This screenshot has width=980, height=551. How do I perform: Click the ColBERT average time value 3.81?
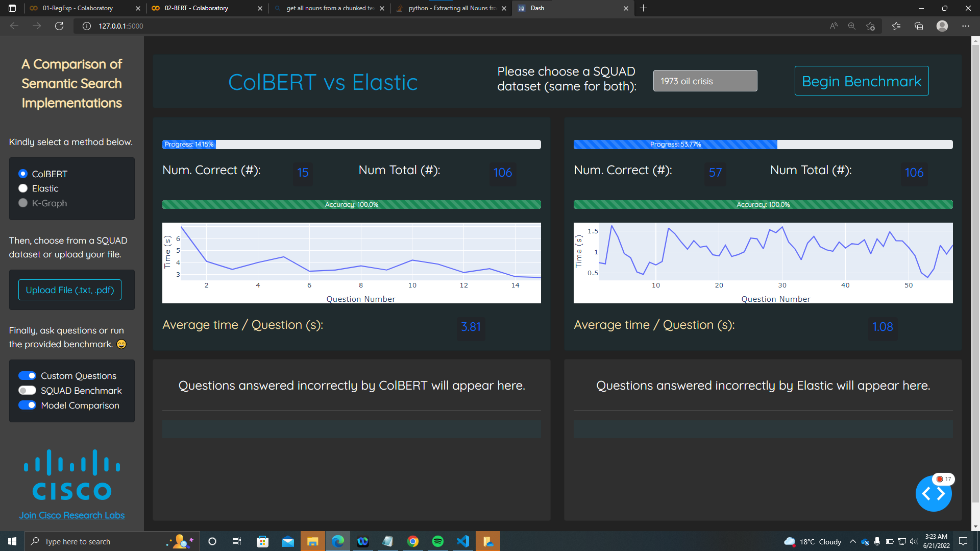click(x=471, y=327)
